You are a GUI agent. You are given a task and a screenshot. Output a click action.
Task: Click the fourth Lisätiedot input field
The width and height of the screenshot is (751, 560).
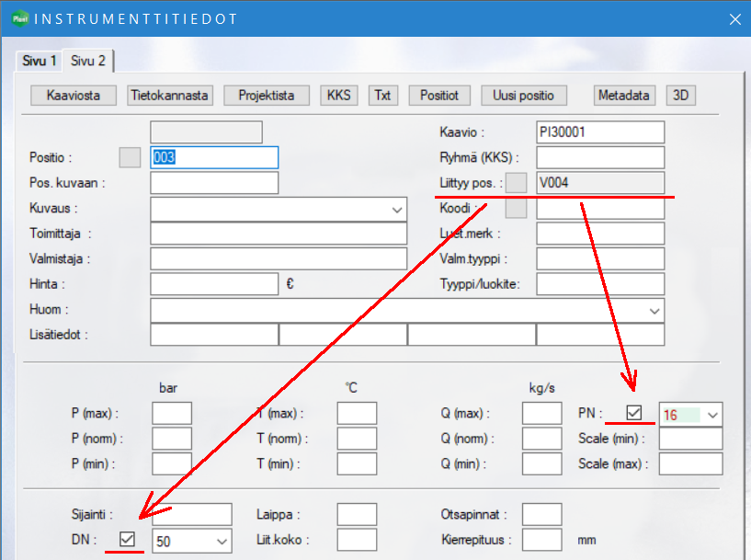click(x=600, y=335)
